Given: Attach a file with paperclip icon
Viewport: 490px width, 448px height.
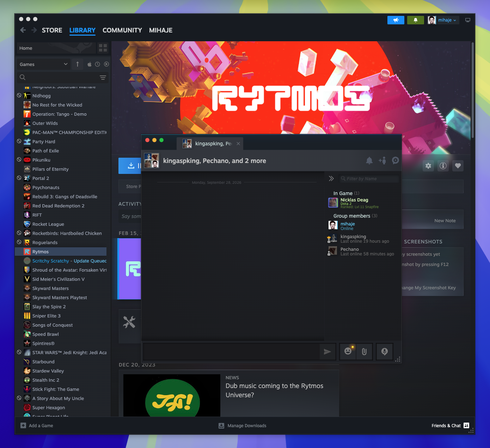Looking at the screenshot, I should [364, 351].
